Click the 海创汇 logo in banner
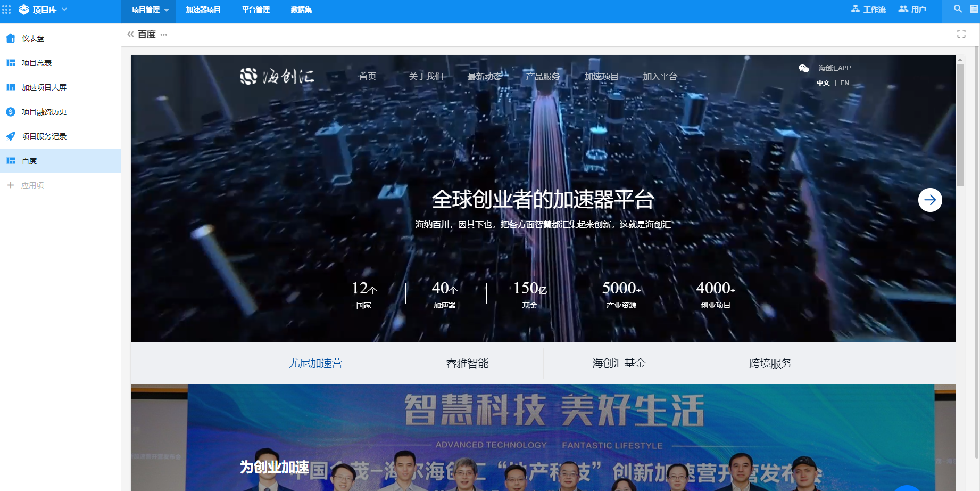The image size is (980, 491). coord(277,77)
